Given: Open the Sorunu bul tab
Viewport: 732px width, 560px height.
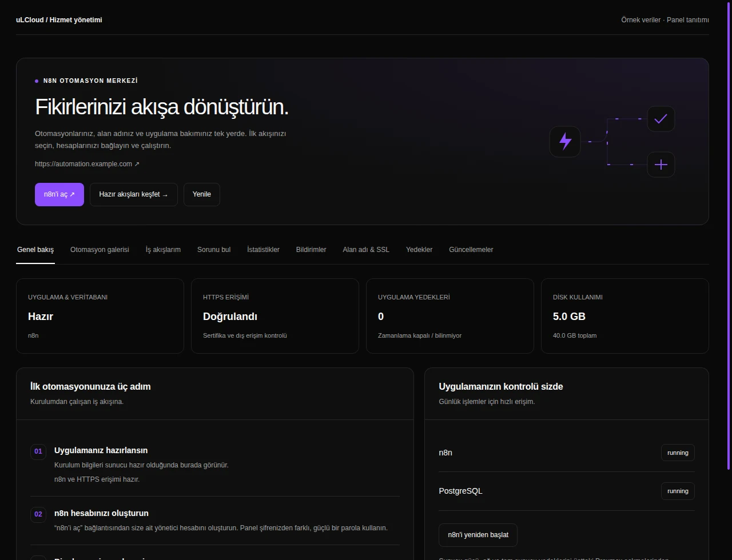Looking at the screenshot, I should [214, 250].
